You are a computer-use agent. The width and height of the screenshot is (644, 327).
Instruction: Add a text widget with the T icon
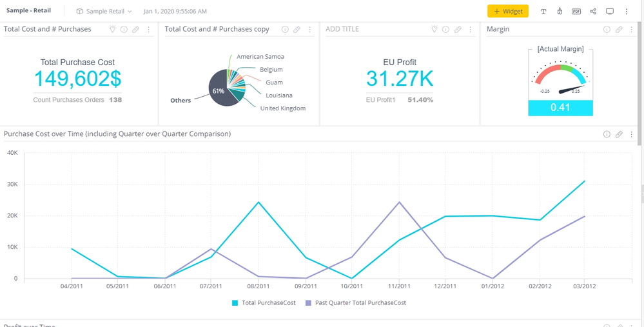tap(543, 12)
